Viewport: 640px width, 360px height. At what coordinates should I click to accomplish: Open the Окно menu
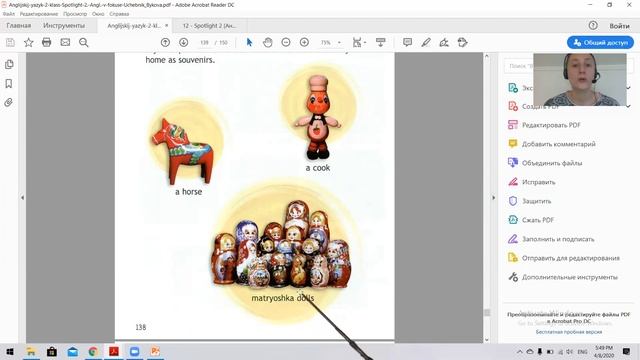tap(98, 14)
